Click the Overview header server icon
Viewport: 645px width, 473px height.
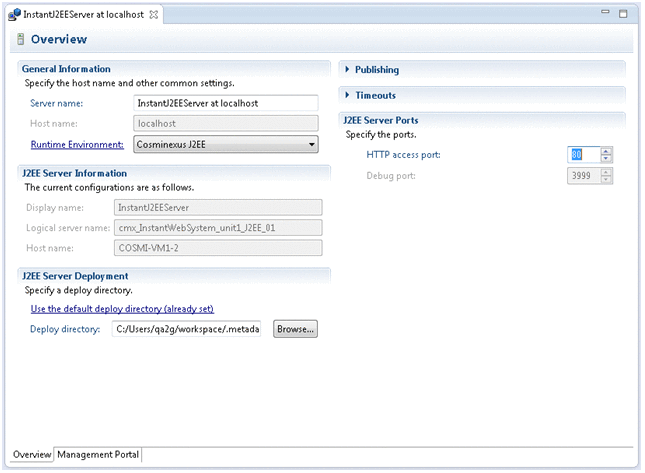pyautogui.click(x=19, y=39)
